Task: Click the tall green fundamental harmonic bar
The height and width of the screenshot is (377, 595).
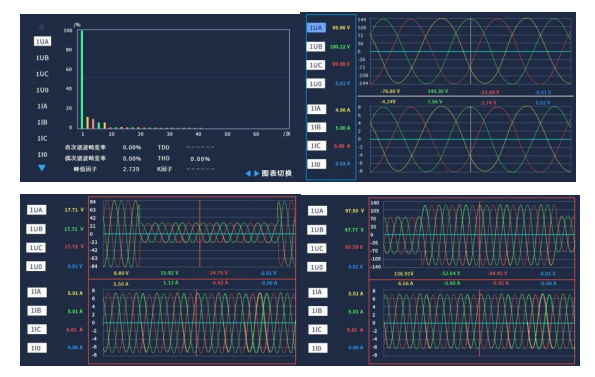Action: 82,79
